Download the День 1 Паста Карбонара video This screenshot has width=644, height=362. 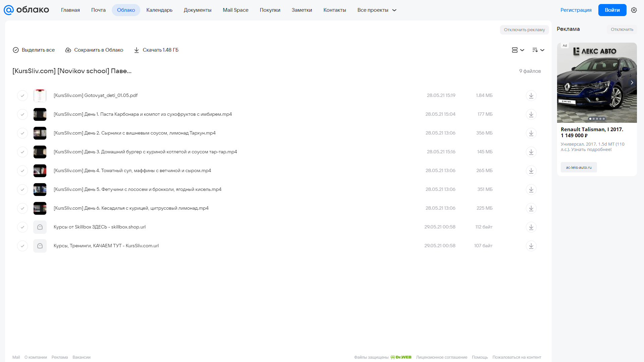[x=531, y=114]
